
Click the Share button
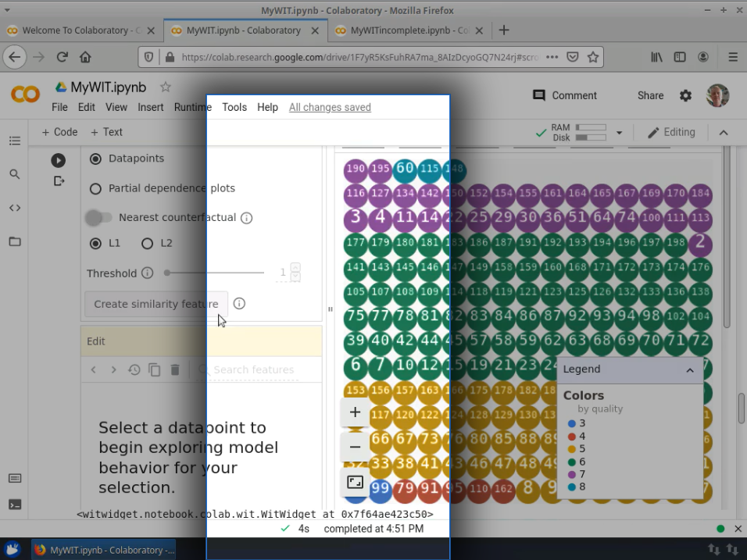650,95
